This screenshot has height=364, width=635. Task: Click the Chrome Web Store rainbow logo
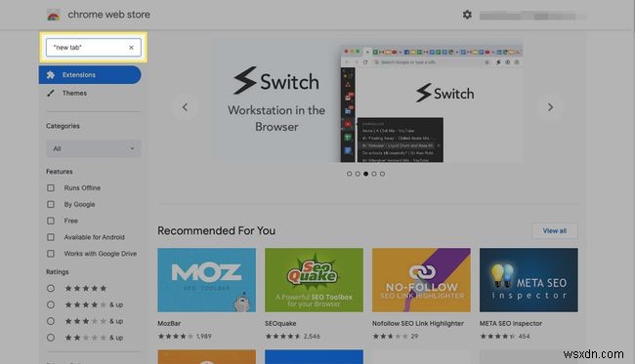(x=54, y=15)
